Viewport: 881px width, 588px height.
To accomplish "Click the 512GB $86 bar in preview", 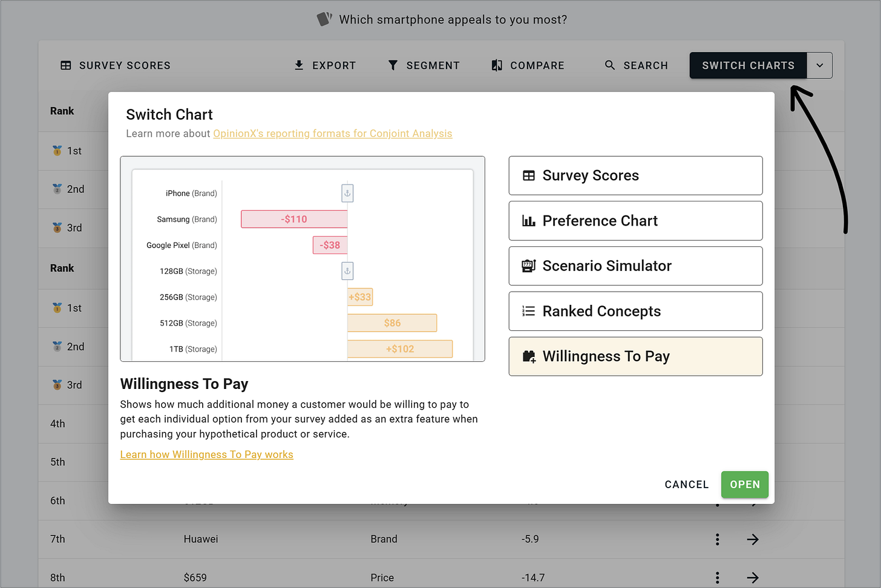I will pos(392,323).
